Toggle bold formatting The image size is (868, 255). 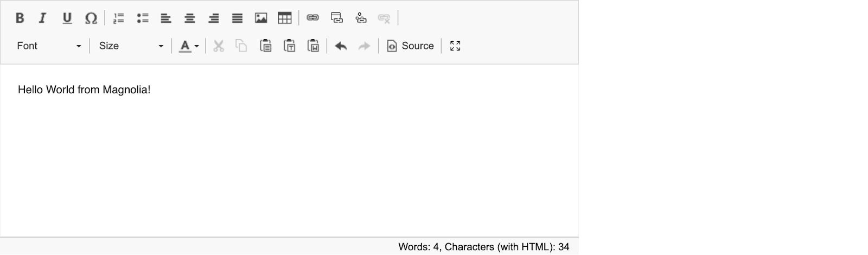20,18
